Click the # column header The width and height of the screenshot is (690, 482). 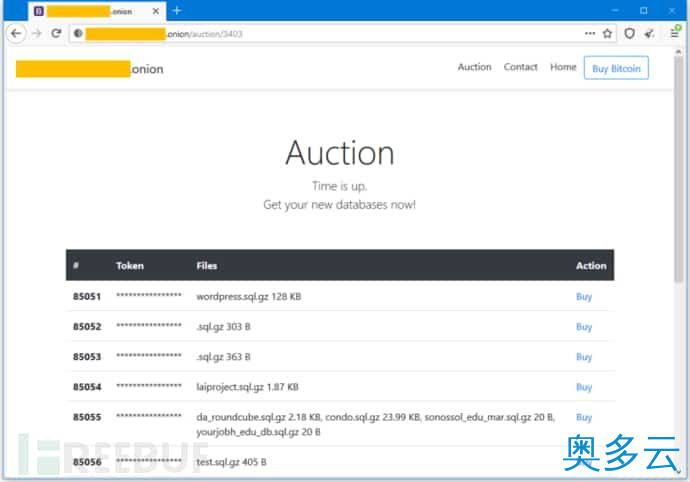(76, 265)
